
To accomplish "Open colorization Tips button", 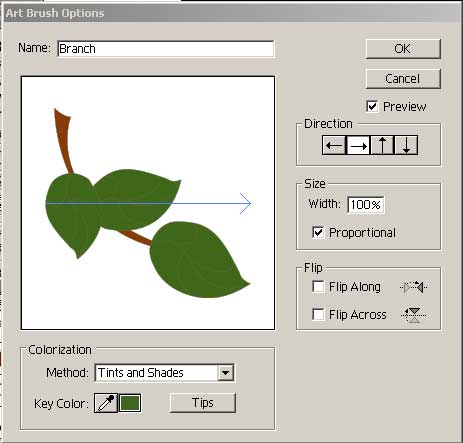I will [x=203, y=403].
